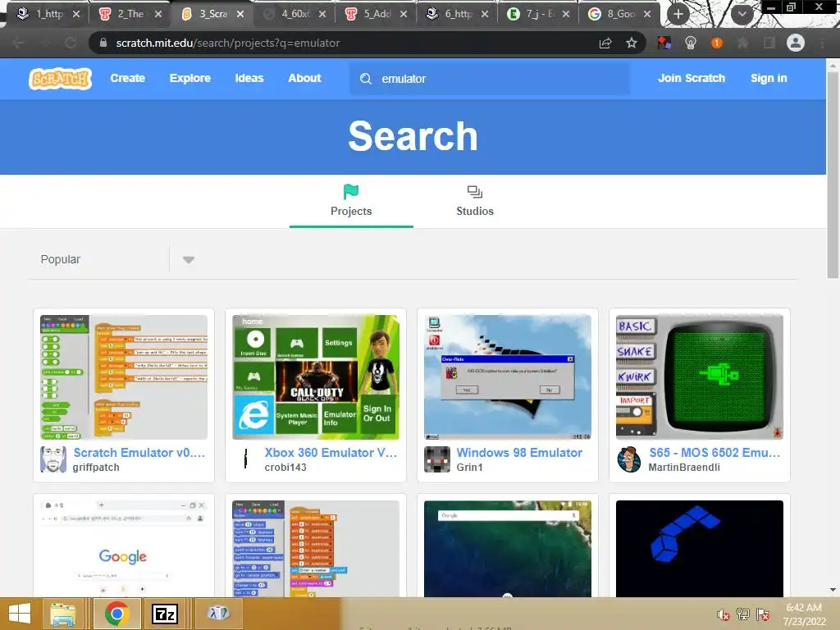Open the Create menu item
Image resolution: width=840 pixels, height=630 pixels.
tap(127, 78)
